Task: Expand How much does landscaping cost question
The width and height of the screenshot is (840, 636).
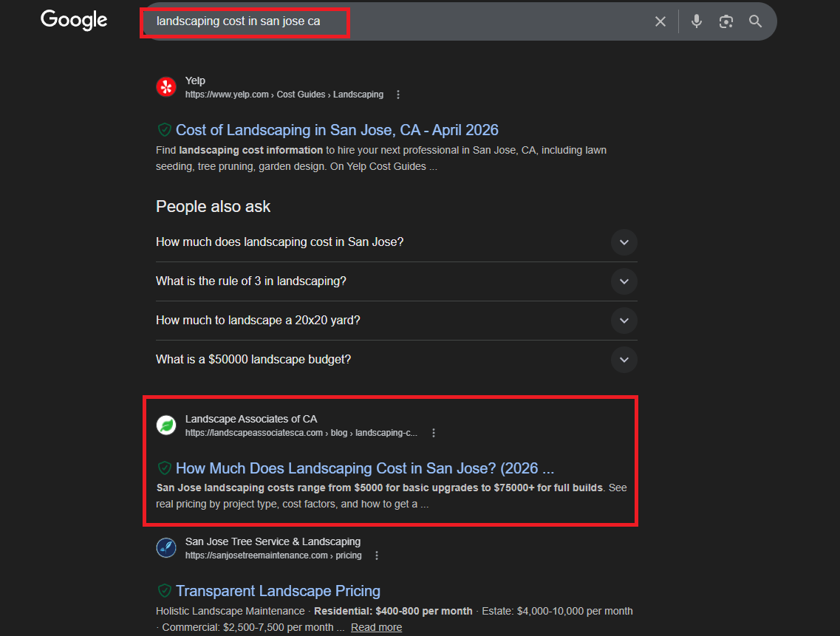Action: click(397, 242)
